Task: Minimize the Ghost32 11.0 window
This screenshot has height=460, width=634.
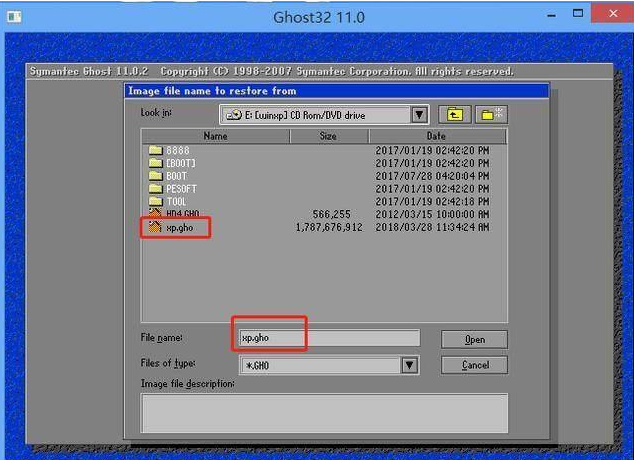Action: [551, 15]
